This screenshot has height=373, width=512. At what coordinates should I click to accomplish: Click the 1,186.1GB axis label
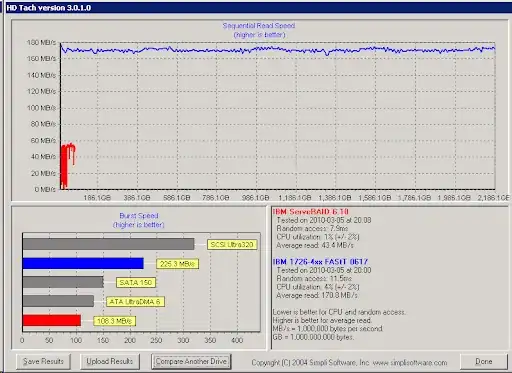click(295, 198)
